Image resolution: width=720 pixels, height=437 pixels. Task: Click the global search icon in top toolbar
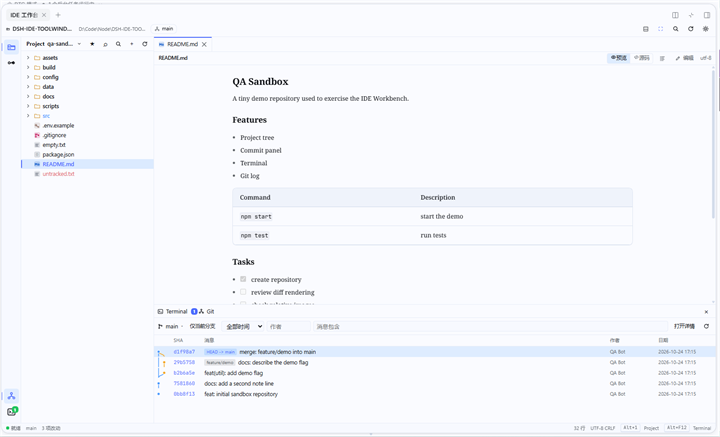[x=675, y=29]
